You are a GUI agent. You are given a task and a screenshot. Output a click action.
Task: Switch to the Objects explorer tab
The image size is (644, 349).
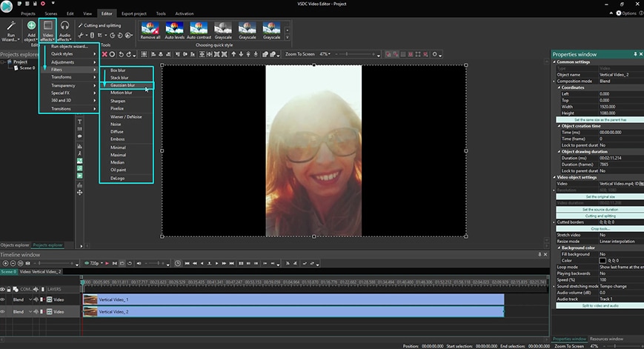click(x=15, y=245)
